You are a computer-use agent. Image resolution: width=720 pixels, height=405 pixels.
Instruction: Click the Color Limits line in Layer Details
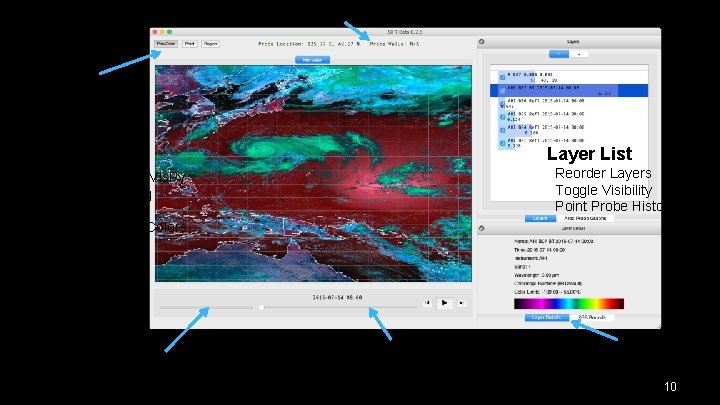[x=547, y=292]
